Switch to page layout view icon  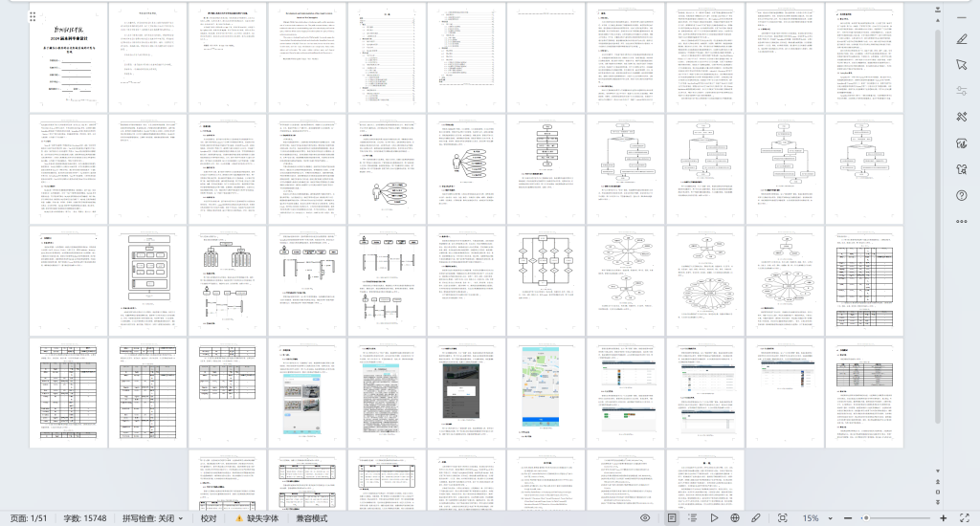(x=672, y=518)
